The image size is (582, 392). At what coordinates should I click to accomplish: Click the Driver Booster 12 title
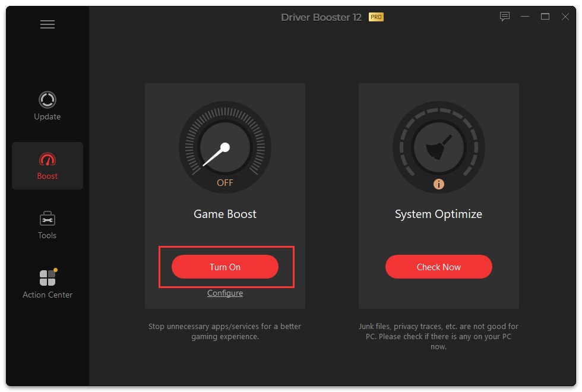tap(321, 17)
